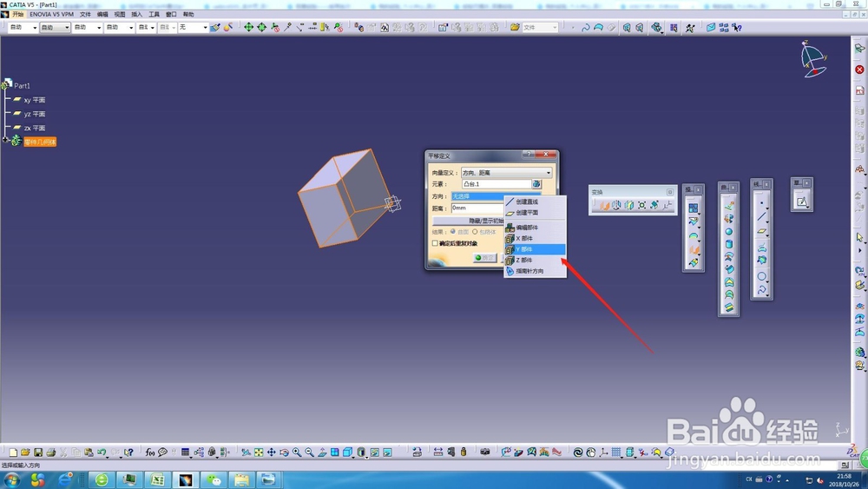Select 'Z 部件' in the direction context menu

pyautogui.click(x=535, y=260)
